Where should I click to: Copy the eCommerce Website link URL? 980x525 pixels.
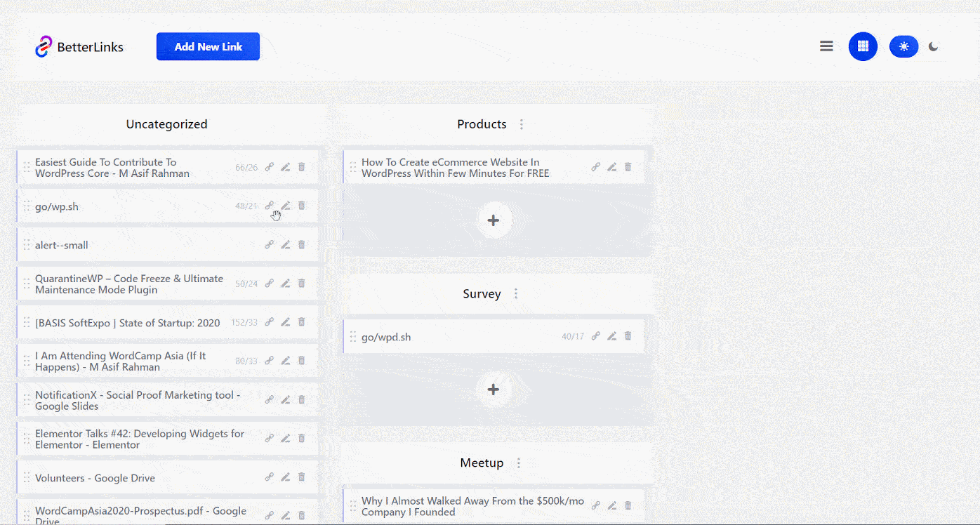tap(595, 167)
